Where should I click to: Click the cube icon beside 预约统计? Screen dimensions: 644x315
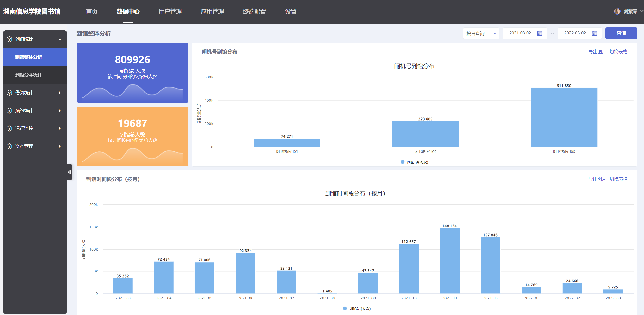[x=9, y=111]
